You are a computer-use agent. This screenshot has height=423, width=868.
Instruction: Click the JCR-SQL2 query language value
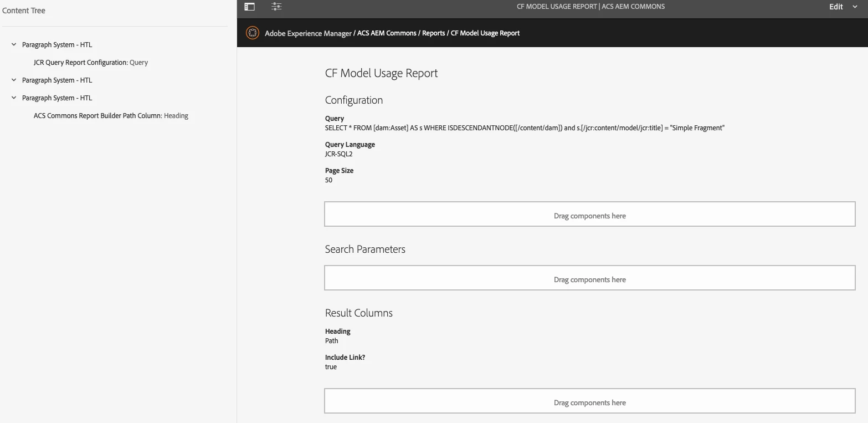[x=338, y=154]
